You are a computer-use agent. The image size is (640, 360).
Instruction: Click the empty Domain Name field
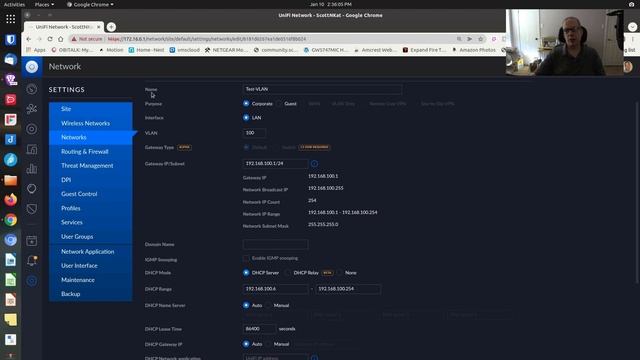[x=275, y=244]
